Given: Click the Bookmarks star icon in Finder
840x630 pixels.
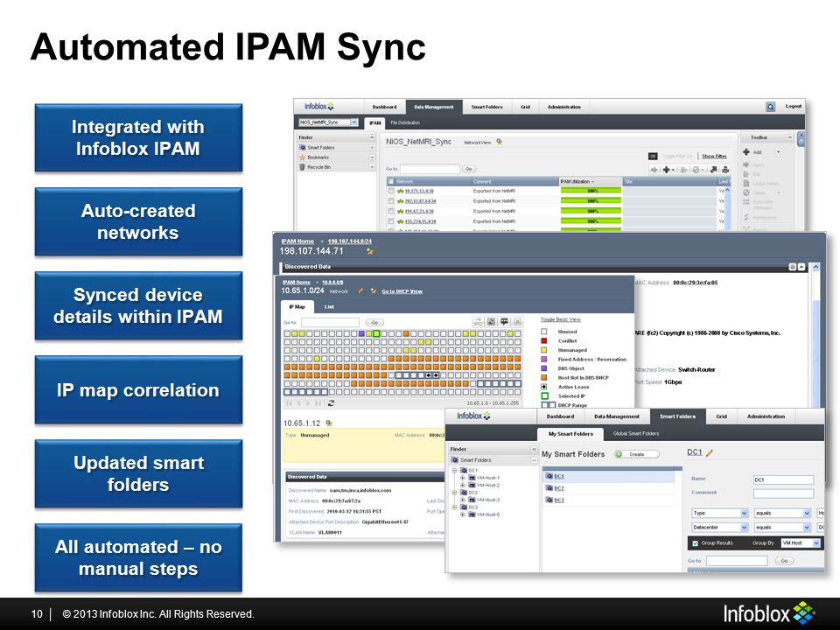Looking at the screenshot, I should coord(303,157).
